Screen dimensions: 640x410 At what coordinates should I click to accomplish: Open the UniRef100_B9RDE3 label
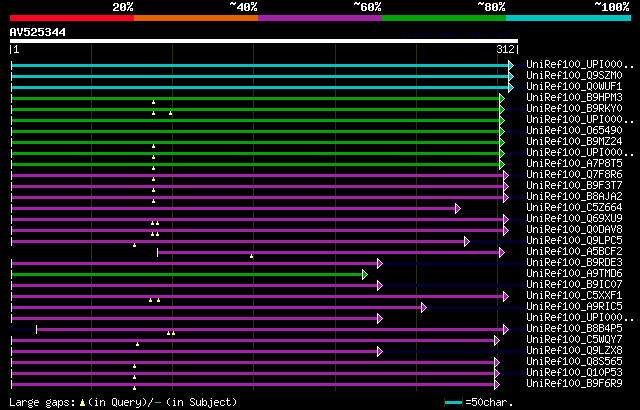pyautogui.click(x=574, y=263)
